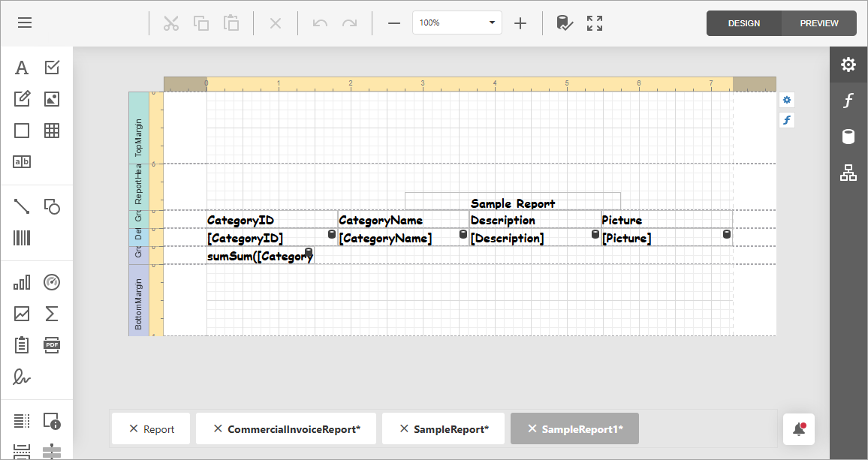This screenshot has height=460, width=868.
Task: Select the PDF Signature control icon
Action: click(22, 377)
